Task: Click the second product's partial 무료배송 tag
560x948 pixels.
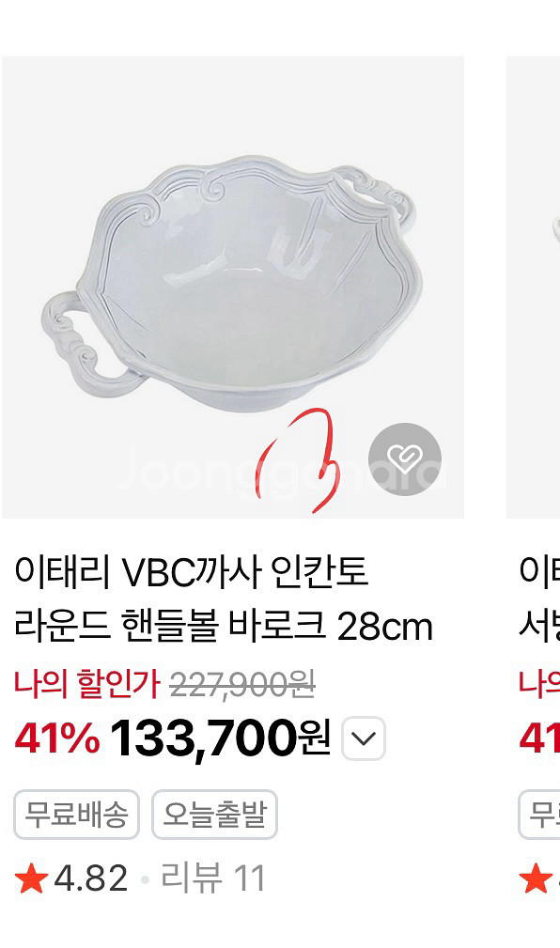Action: point(539,814)
